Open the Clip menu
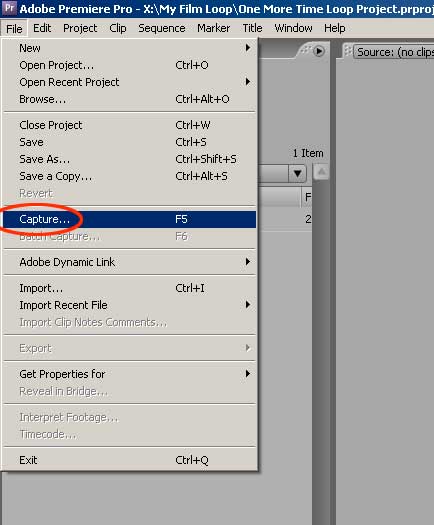The image size is (434, 525). [x=118, y=28]
